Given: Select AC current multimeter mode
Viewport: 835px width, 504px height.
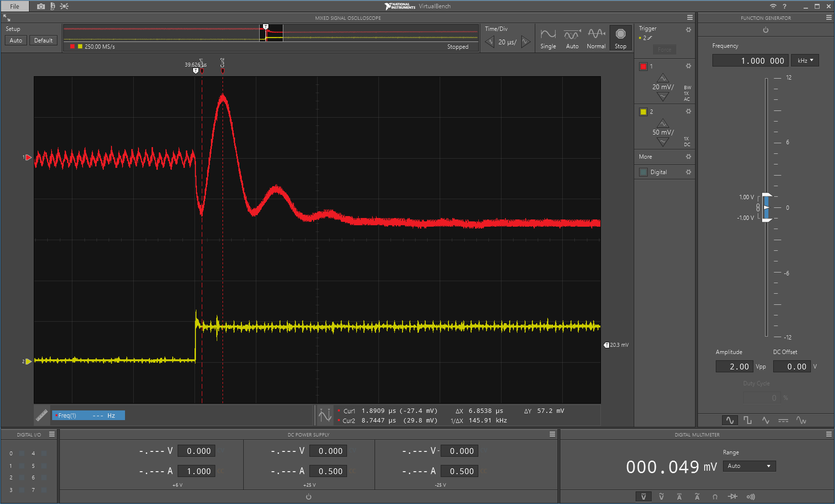Looking at the screenshot, I should coord(697,496).
